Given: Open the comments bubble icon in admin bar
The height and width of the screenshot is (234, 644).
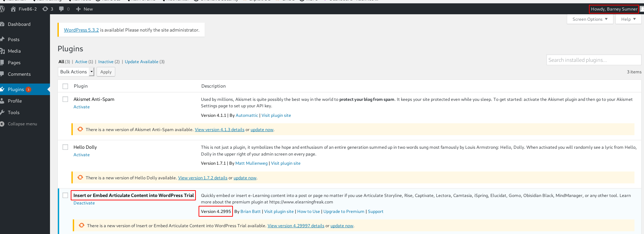Looking at the screenshot, I should (61, 9).
